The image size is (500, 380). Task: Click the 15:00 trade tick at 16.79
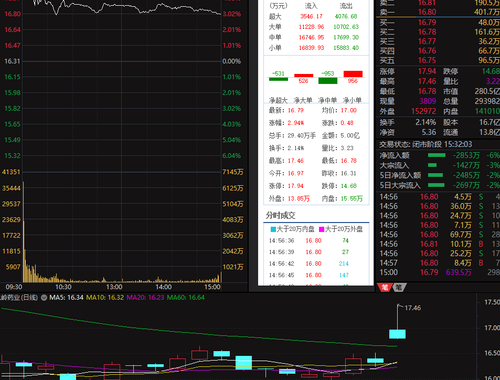438,272
